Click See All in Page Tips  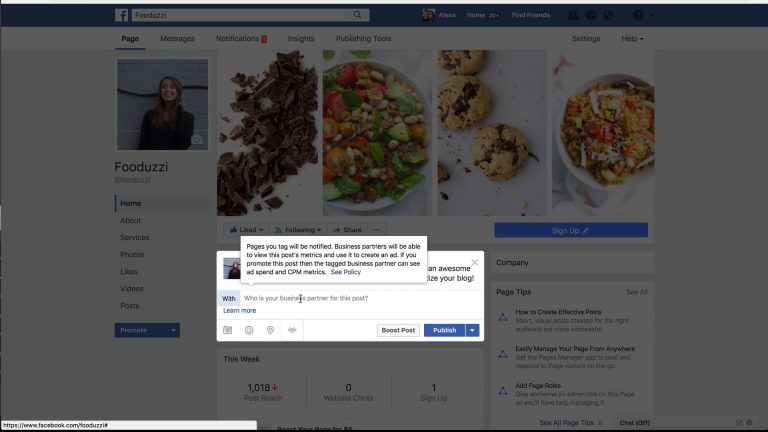(x=637, y=292)
